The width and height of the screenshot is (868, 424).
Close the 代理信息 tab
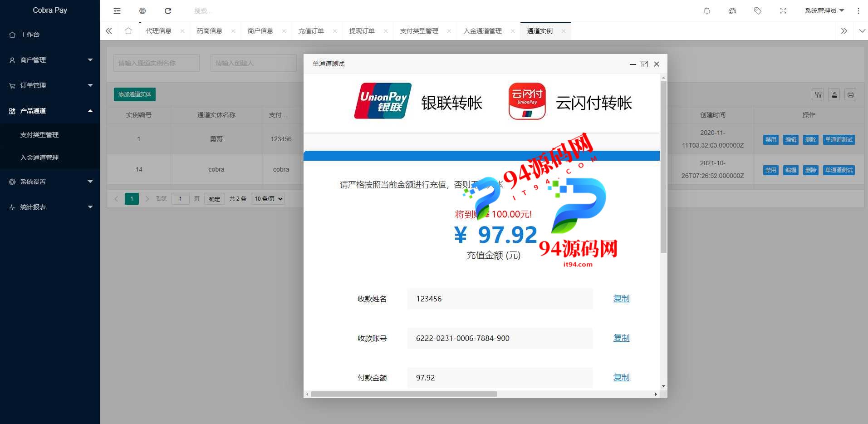tap(182, 31)
